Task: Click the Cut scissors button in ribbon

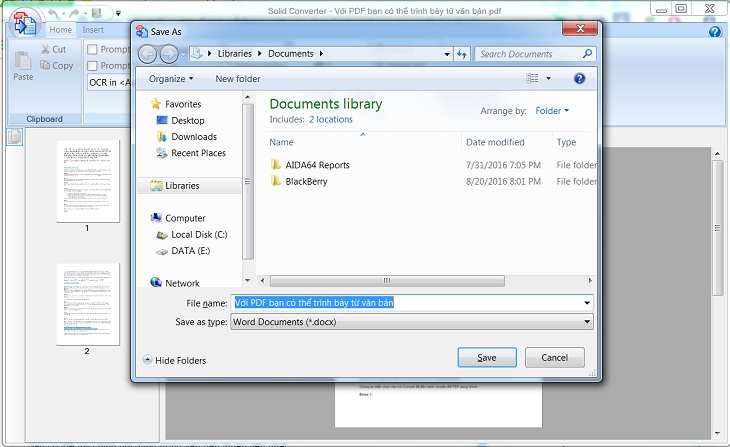Action: click(x=54, y=49)
